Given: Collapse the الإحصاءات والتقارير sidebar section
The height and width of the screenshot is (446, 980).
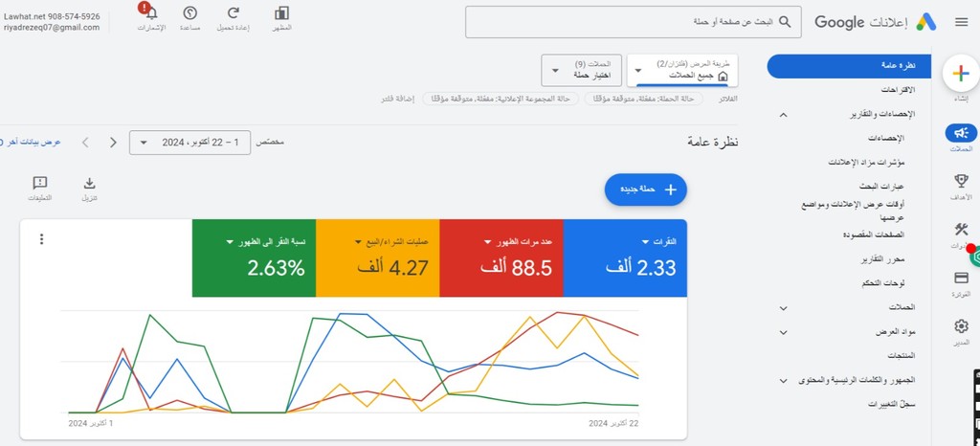Looking at the screenshot, I should pyautogui.click(x=784, y=114).
